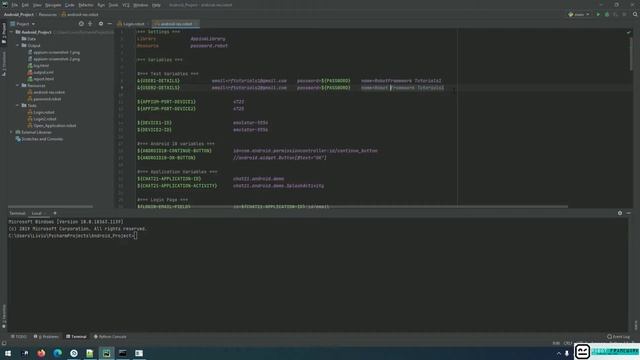Open Project panel settings gear
640x360 pixels.
tap(101, 24)
